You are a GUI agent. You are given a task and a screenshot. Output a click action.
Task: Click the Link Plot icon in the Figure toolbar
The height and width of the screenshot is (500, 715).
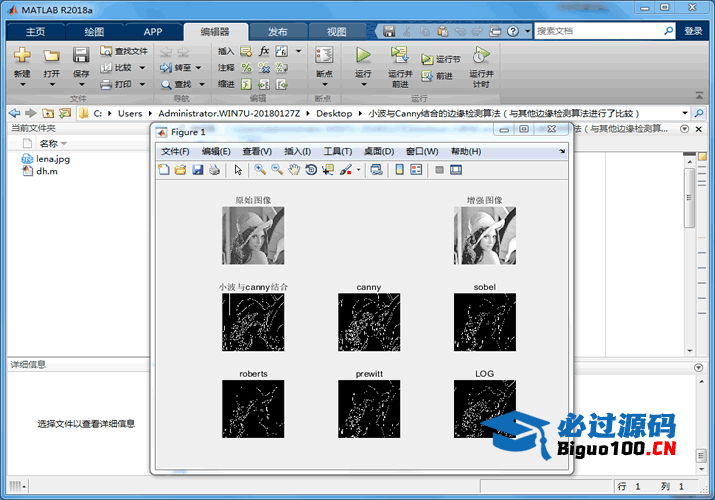376,170
